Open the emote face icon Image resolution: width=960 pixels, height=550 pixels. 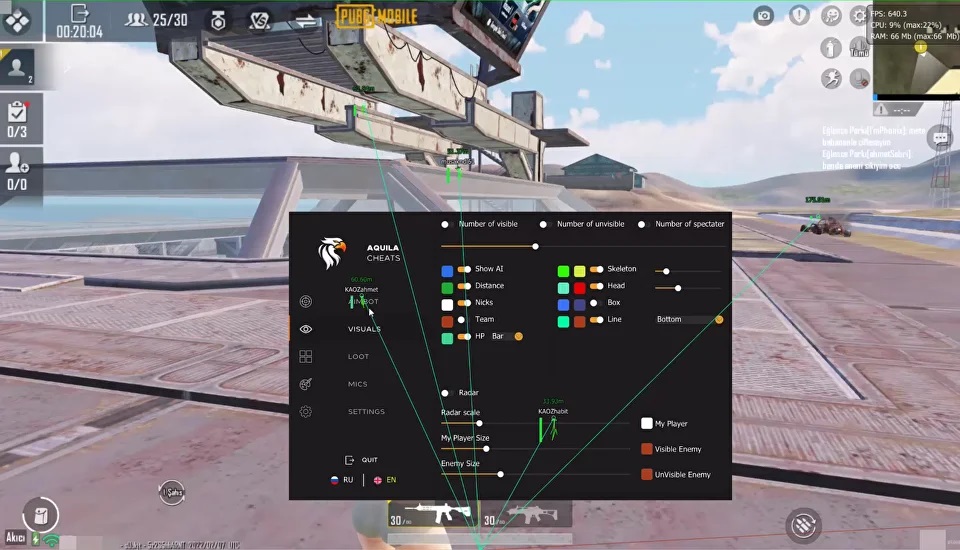click(831, 15)
